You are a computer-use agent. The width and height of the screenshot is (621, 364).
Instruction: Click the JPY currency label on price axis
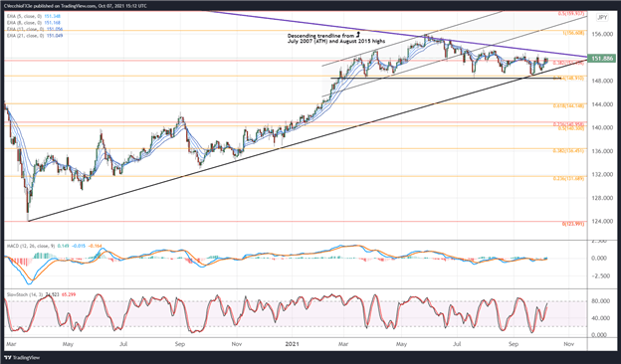coord(602,18)
